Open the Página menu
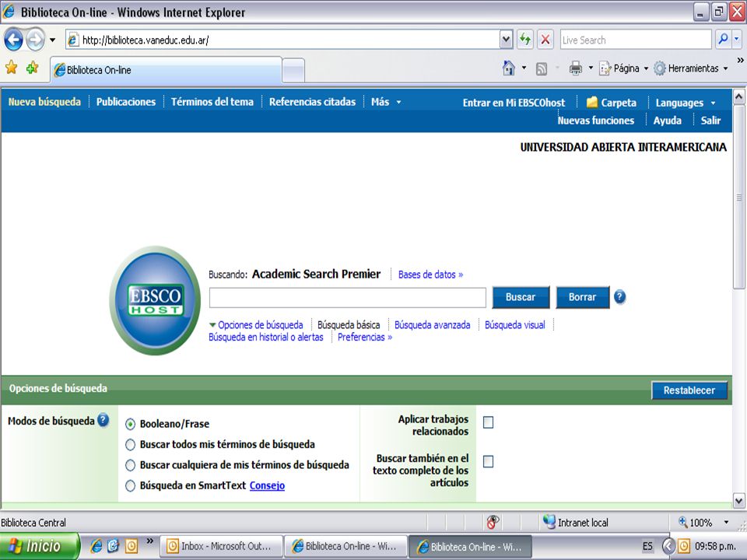747x560 pixels. point(623,68)
